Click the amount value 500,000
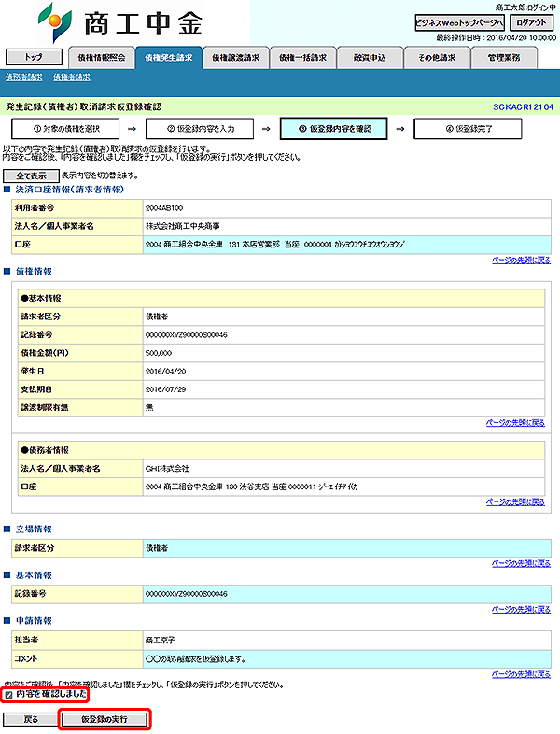Image resolution: width=560 pixels, height=734 pixels. (159, 353)
